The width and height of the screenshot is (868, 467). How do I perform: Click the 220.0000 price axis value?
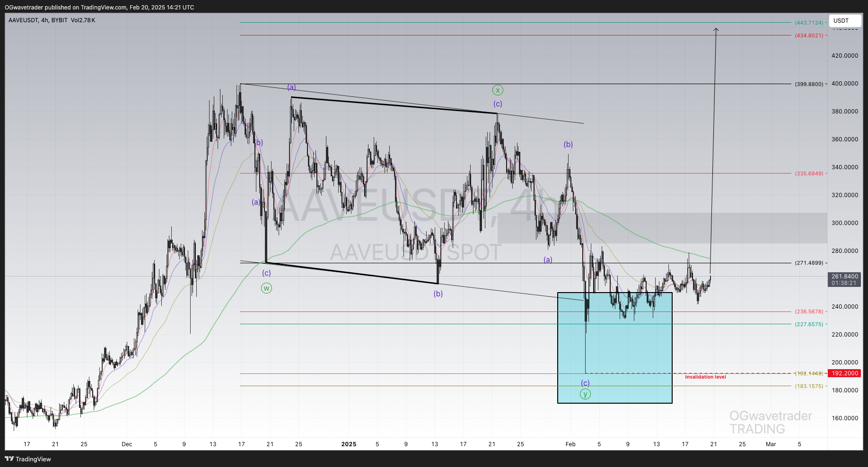point(845,335)
